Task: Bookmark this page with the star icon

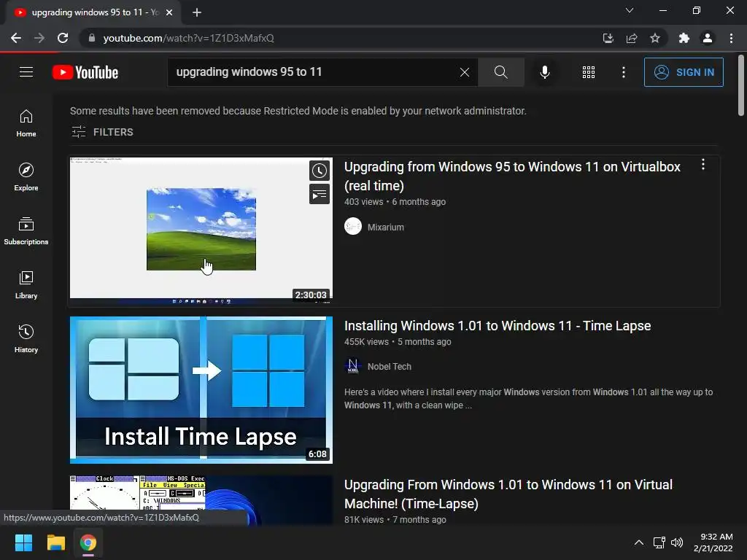Action: [x=655, y=38]
